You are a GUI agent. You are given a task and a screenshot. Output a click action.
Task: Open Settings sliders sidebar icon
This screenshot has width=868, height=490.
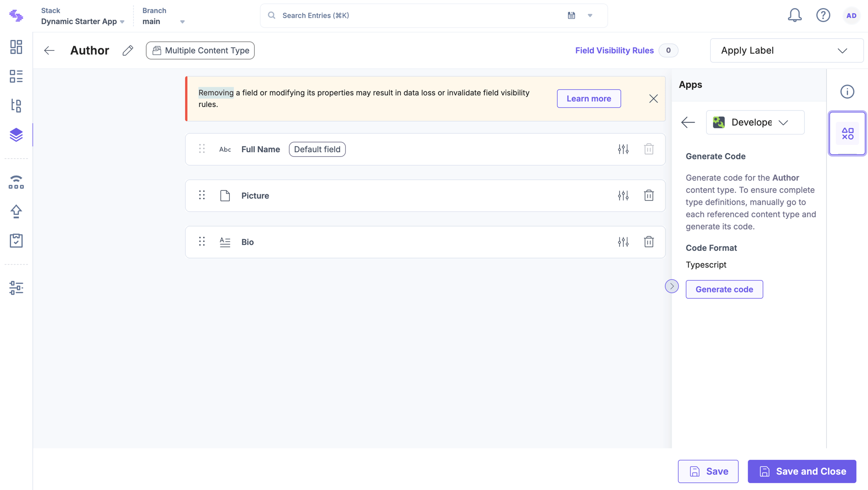16,288
